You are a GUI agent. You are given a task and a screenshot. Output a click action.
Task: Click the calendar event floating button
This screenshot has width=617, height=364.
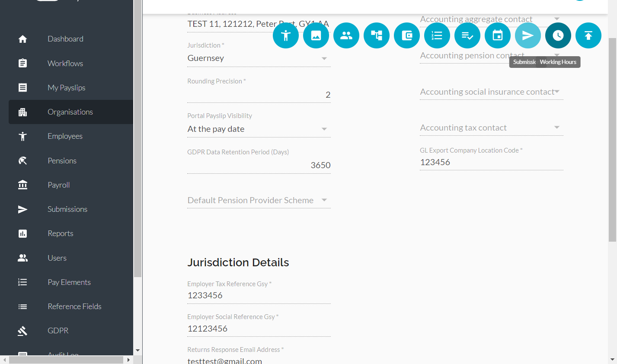pos(498,35)
